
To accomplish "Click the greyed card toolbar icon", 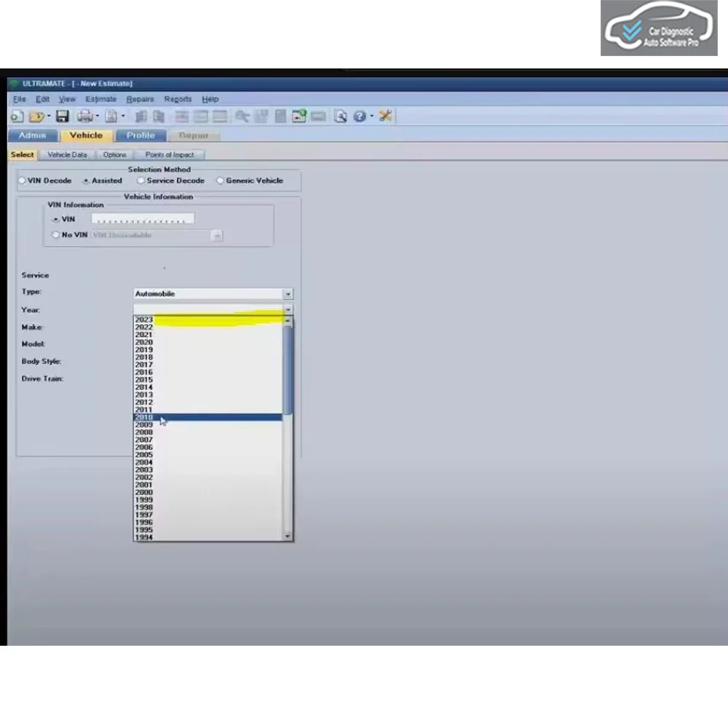I will pos(319,116).
